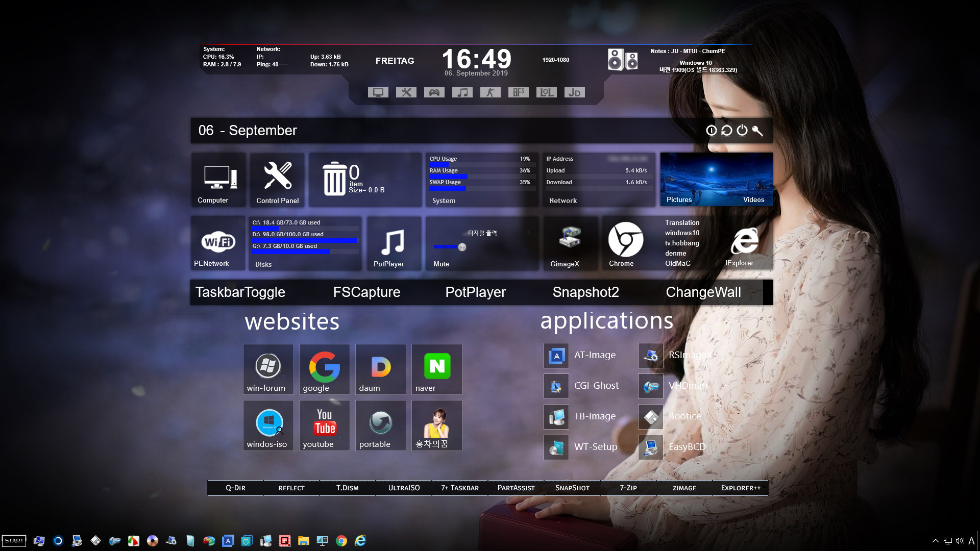Viewport: 980px width, 551px height.
Task: Open the youtube website tile
Action: [x=325, y=425]
